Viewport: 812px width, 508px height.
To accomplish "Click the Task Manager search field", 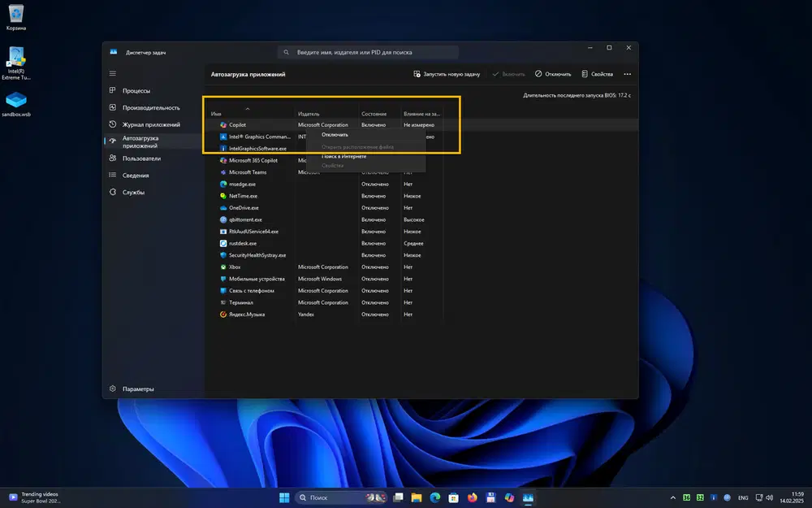I will (x=369, y=52).
